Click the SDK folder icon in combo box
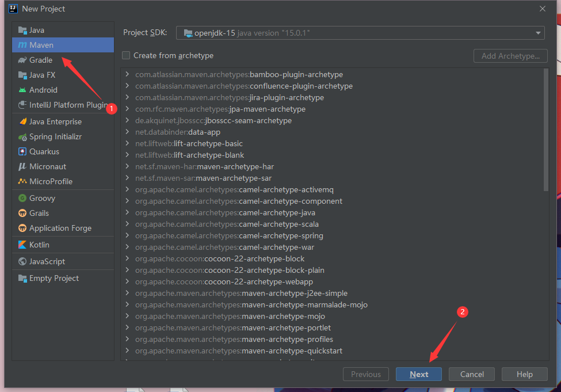Viewport: 561px width, 392px height. [188, 33]
